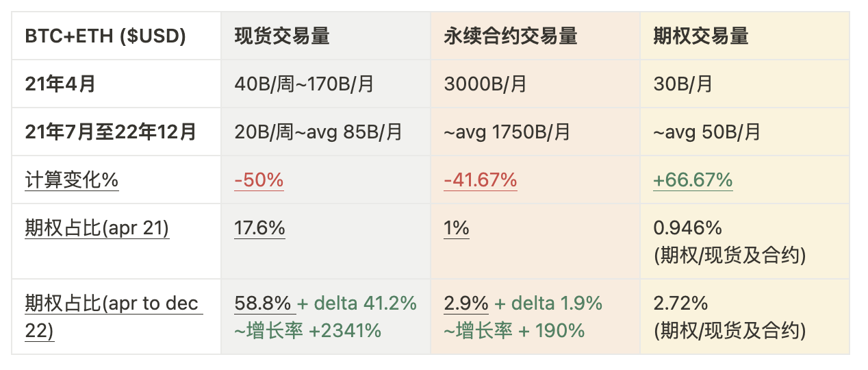This screenshot has height=370, width=868.
Task: Open the underlined 期权占比(apr 21) link
Action: pyautogui.click(x=97, y=228)
